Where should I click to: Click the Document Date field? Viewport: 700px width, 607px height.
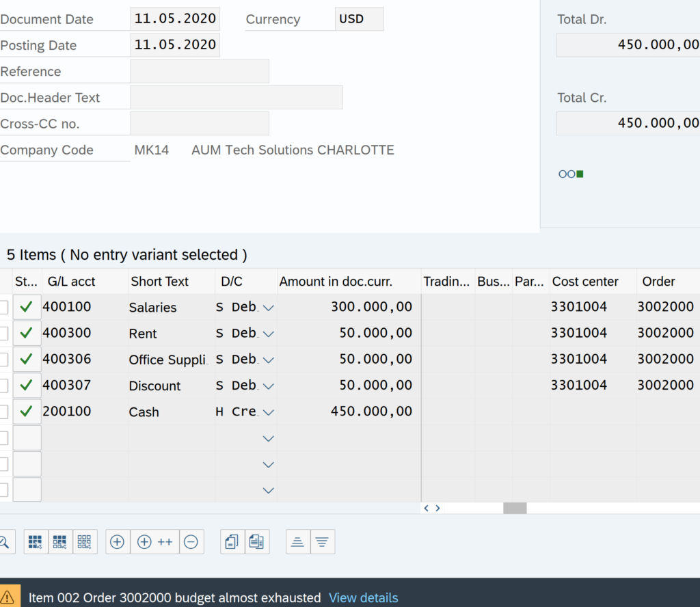tap(175, 18)
